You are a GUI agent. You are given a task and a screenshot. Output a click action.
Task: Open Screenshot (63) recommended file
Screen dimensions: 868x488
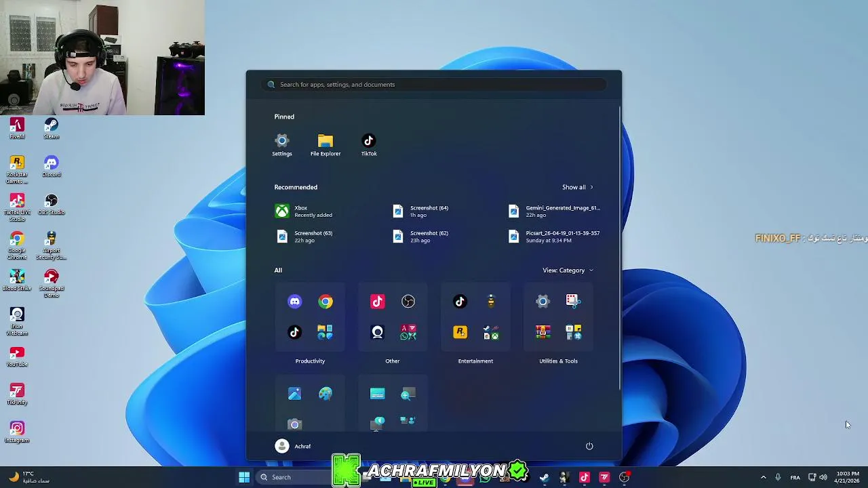click(304, 237)
